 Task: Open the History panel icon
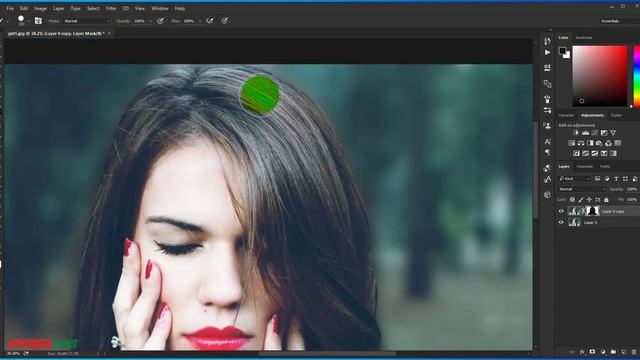[547, 41]
